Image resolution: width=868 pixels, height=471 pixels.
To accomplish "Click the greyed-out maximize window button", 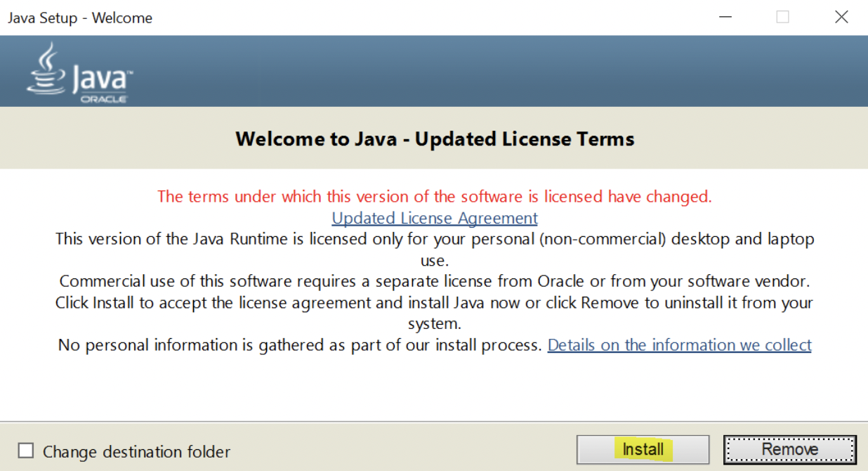I will 782,18.
